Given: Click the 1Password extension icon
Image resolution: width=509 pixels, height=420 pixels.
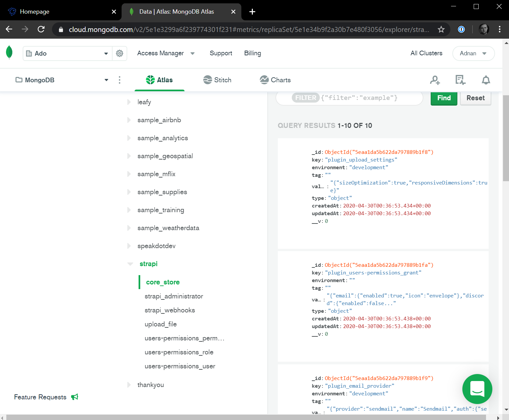Looking at the screenshot, I should (461, 30).
